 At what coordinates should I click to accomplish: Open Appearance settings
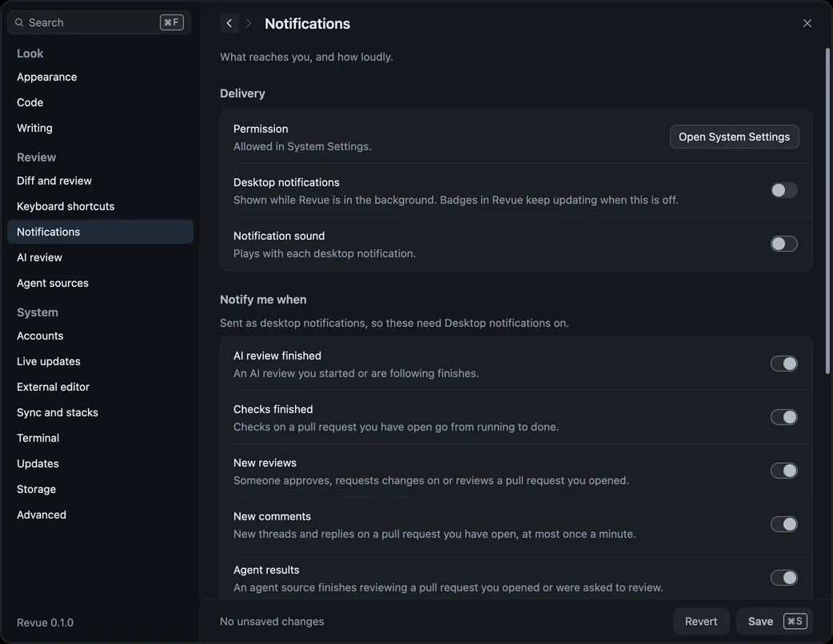(x=100, y=77)
